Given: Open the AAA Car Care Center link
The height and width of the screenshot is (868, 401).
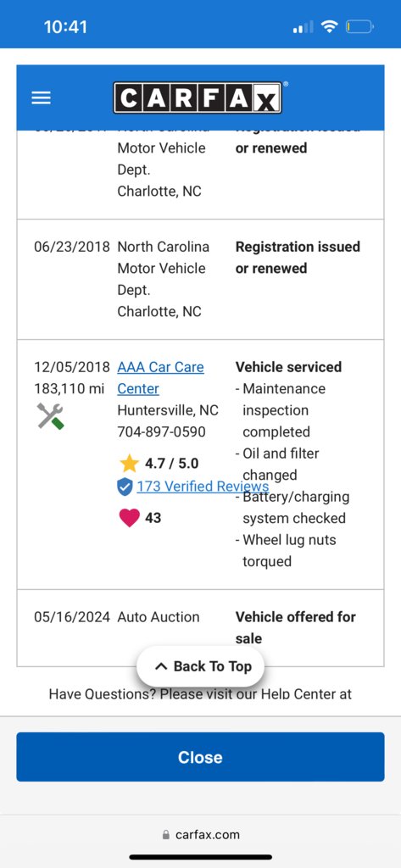Looking at the screenshot, I should (x=160, y=377).
